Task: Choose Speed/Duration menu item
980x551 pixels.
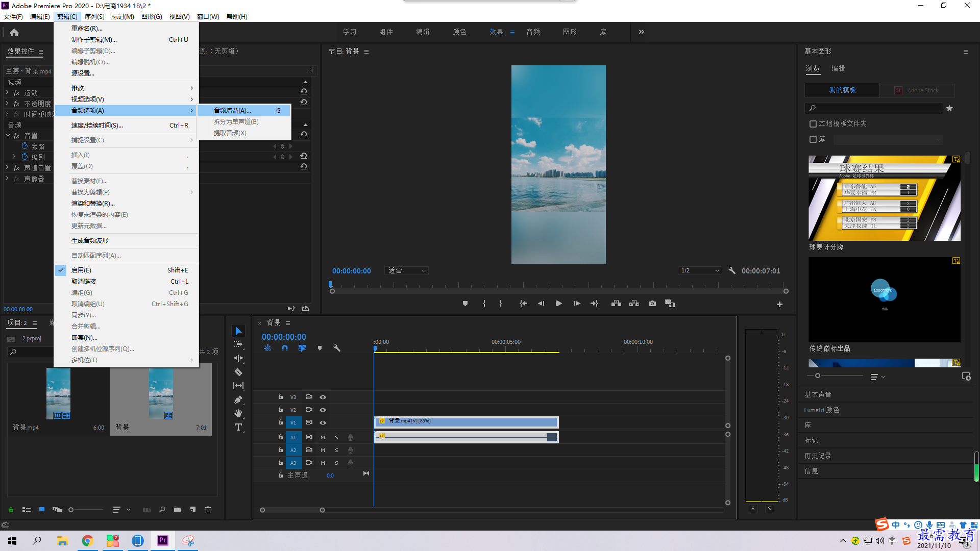Action: coord(127,125)
